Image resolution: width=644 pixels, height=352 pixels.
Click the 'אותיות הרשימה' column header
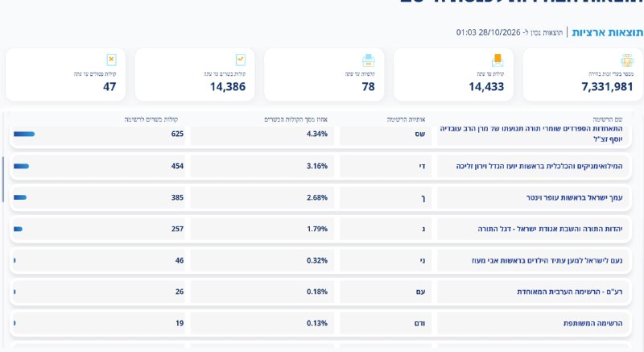[x=406, y=119]
